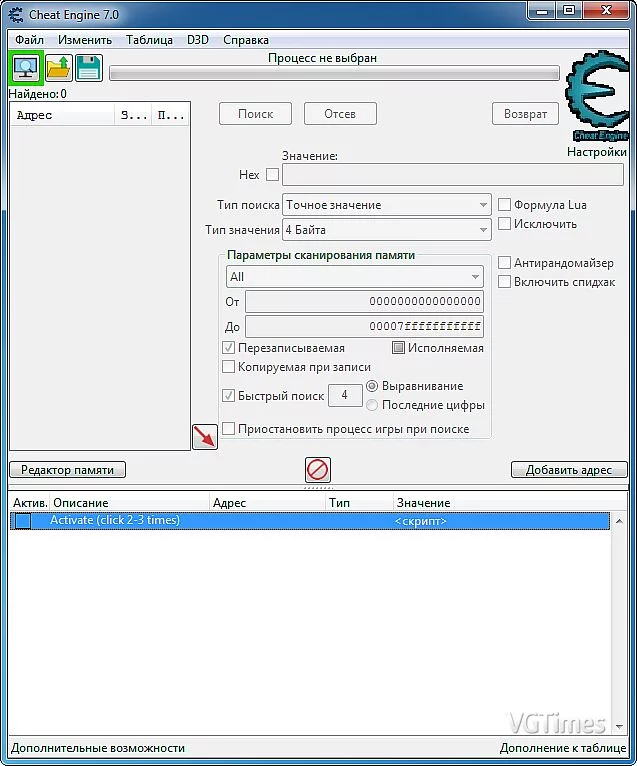Open the process selector monitor icon

tap(26, 68)
